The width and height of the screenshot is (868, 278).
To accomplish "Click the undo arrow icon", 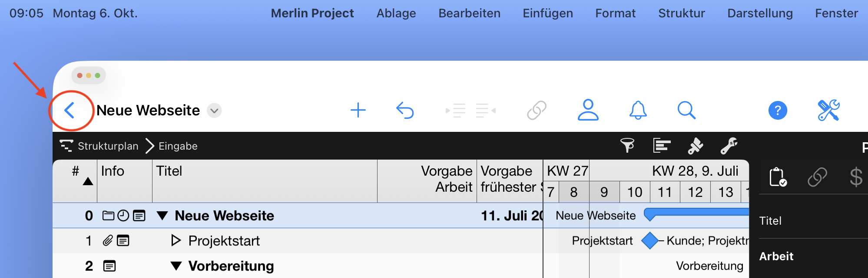I will point(405,111).
